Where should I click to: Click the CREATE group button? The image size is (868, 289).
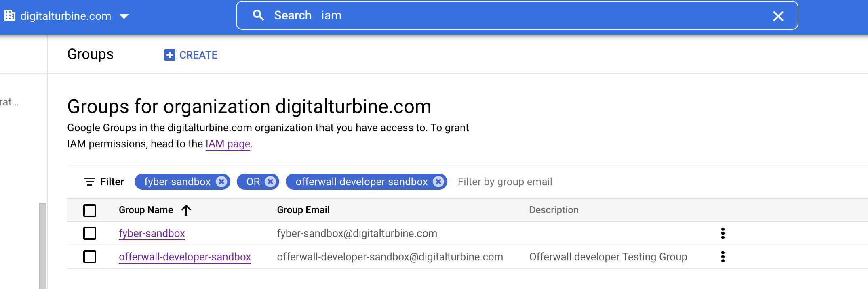pyautogui.click(x=191, y=55)
